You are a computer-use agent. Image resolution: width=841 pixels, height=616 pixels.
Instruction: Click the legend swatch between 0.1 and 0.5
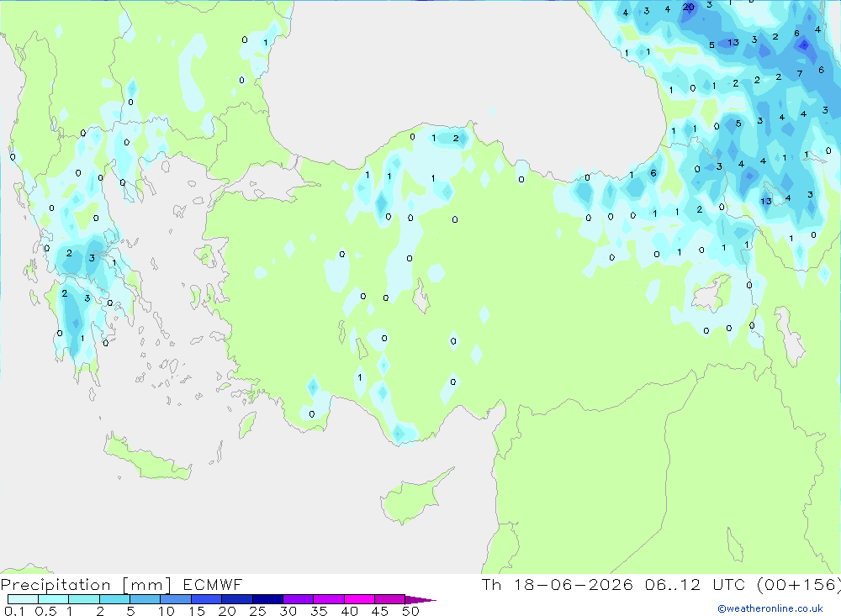click(x=23, y=599)
